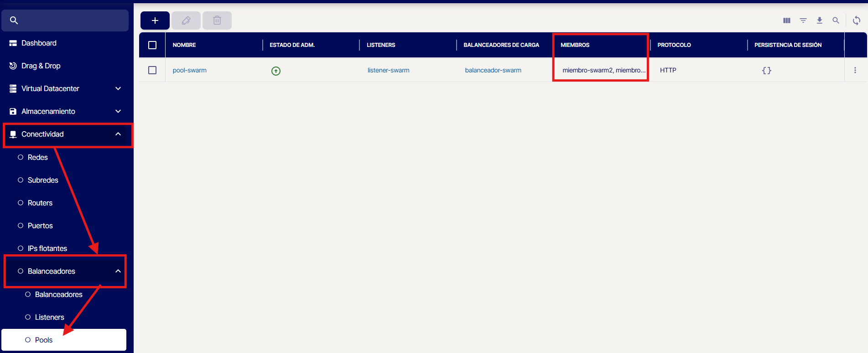Click the delete trash icon in toolbar
This screenshot has height=353, width=868.
tap(217, 20)
